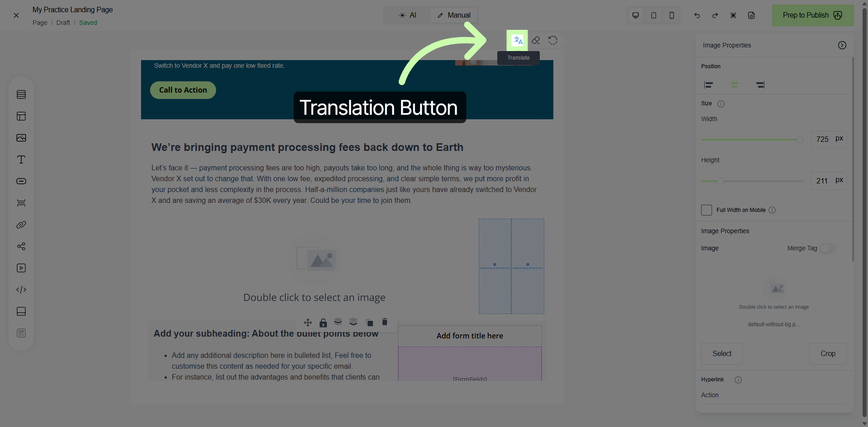The height and width of the screenshot is (427, 868).
Task: Click Draft in the breadcrumb
Action: [x=63, y=23]
